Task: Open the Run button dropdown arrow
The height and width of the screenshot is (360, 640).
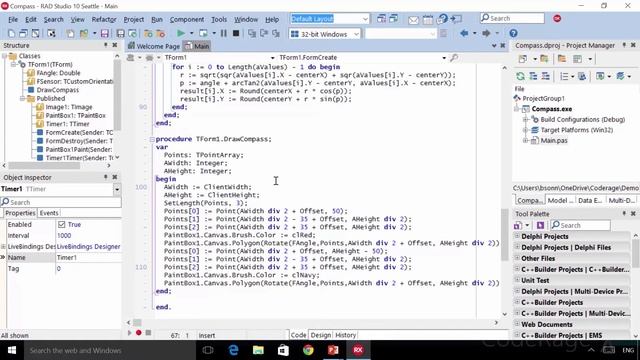Action: coord(191,33)
